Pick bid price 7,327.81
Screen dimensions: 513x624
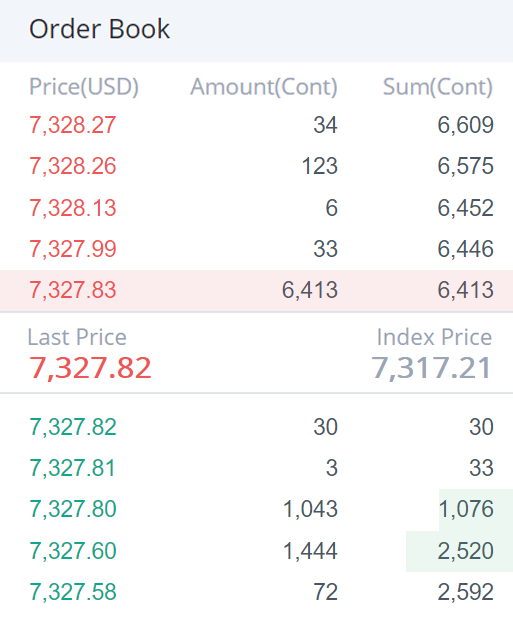click(72, 468)
